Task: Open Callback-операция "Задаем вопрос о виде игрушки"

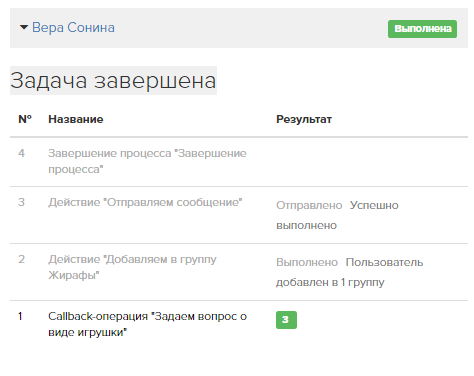Action: coord(147,324)
